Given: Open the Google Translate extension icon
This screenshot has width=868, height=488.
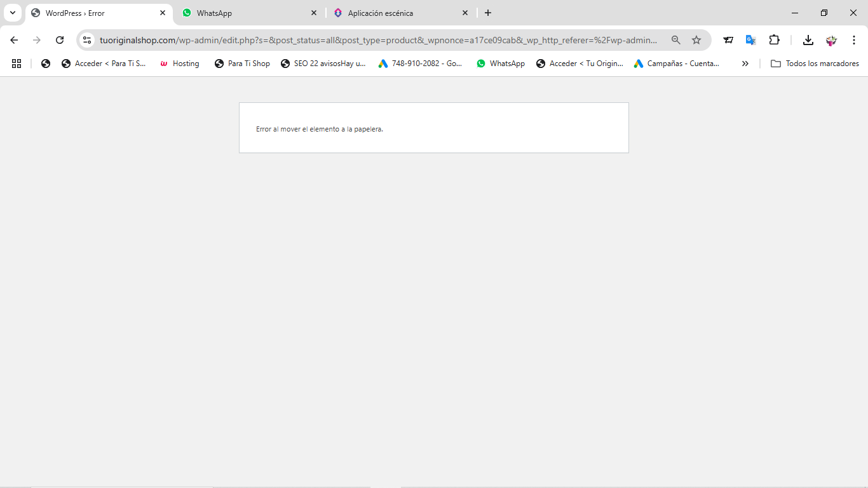Looking at the screenshot, I should click(x=751, y=40).
